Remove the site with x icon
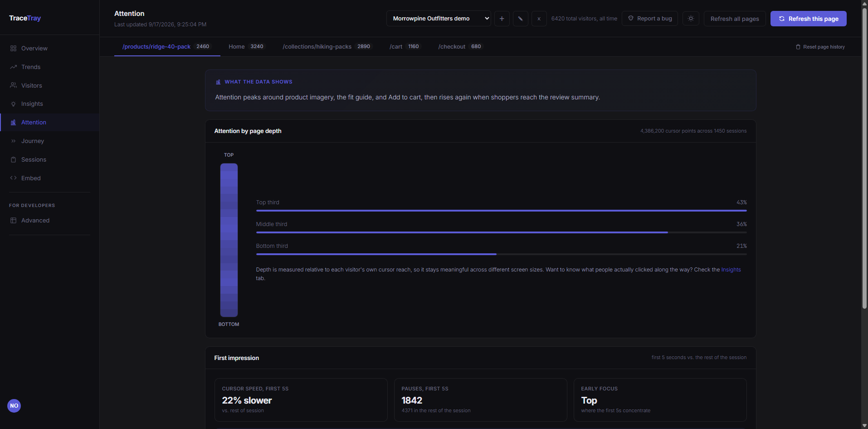This screenshot has width=868, height=429. [539, 19]
